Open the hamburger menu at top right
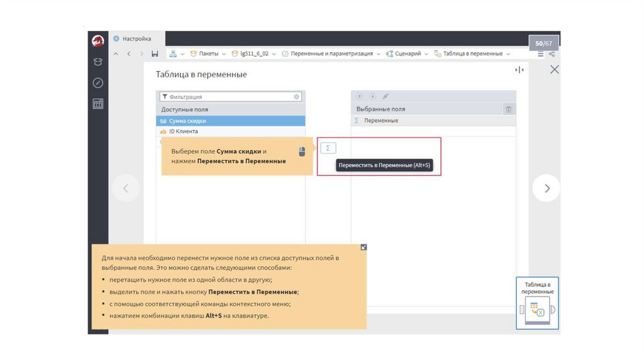Image resolution: width=644 pixels, height=361 pixels. (541, 54)
